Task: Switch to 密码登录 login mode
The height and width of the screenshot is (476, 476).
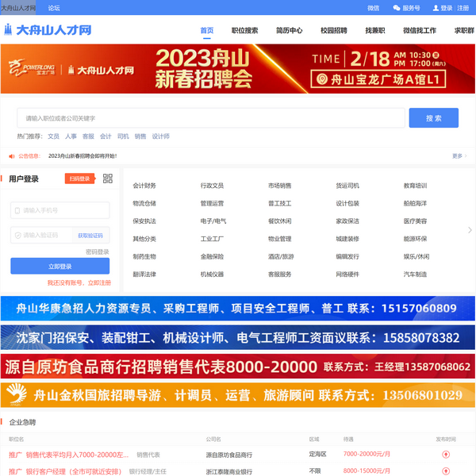Action: coord(97,251)
